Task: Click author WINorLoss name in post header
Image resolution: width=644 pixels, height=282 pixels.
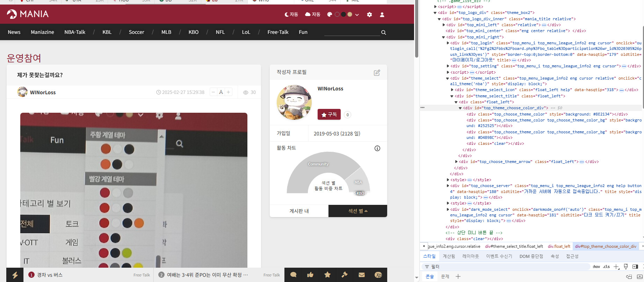Action: (x=43, y=92)
